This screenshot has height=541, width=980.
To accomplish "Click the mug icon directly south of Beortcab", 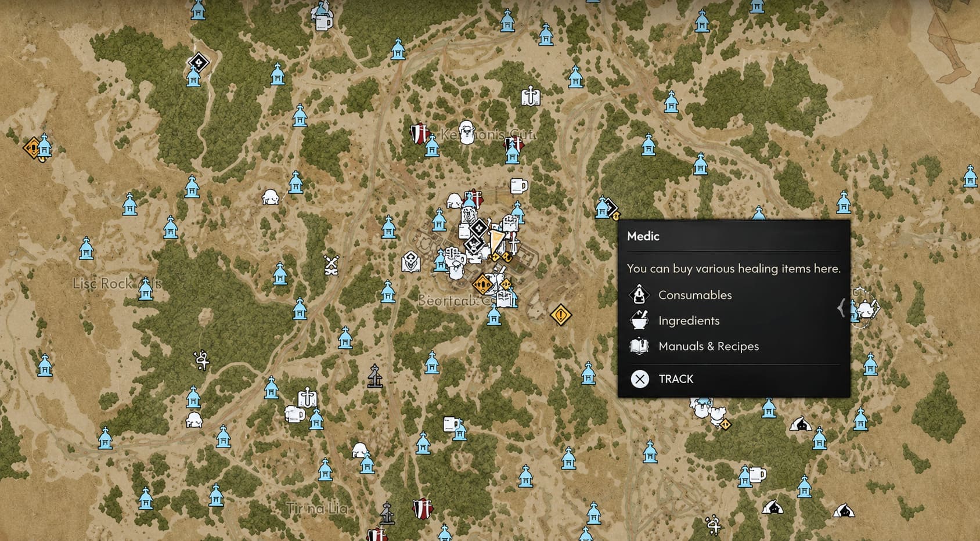I will (452, 424).
